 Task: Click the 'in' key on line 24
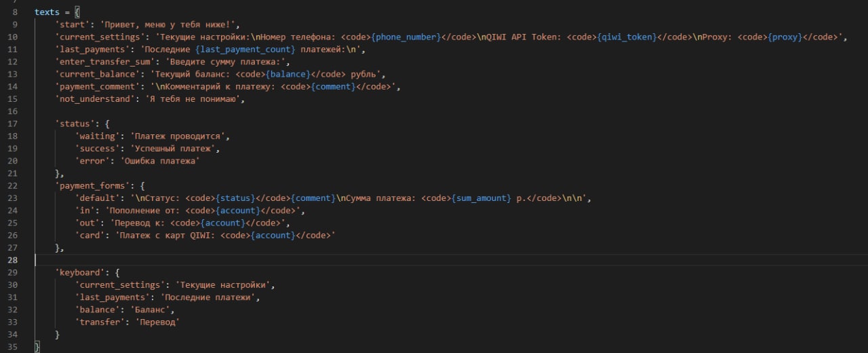click(x=85, y=210)
